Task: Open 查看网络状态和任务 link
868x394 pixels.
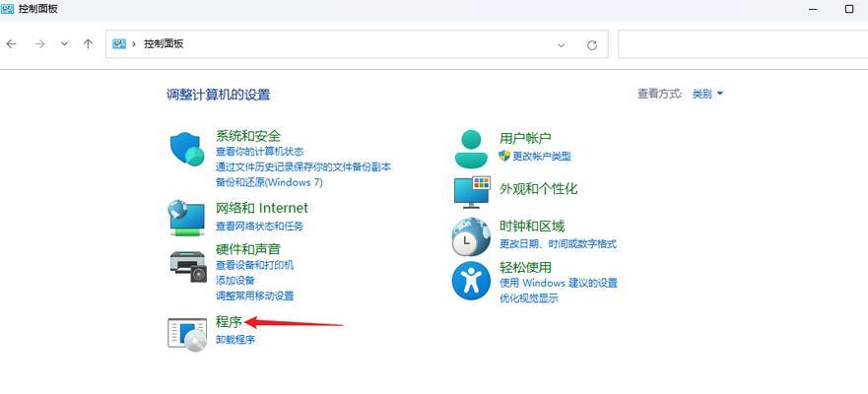Action: [x=260, y=226]
